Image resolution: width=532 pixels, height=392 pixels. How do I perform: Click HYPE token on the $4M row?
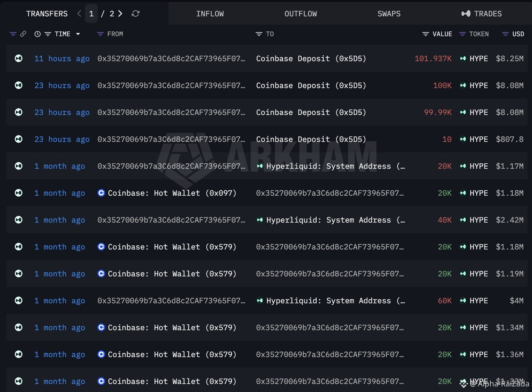[x=478, y=301]
